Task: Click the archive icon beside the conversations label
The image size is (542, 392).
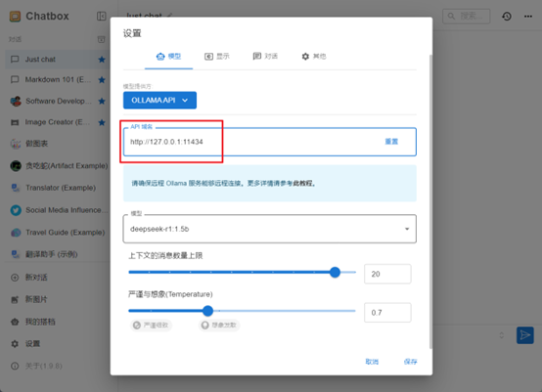Action: point(102,39)
